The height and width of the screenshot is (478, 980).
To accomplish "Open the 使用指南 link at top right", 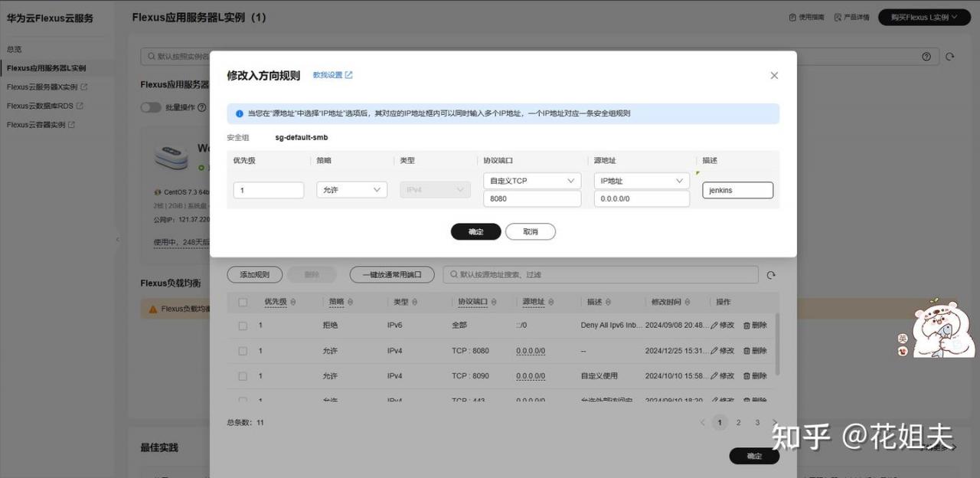I will [x=807, y=17].
